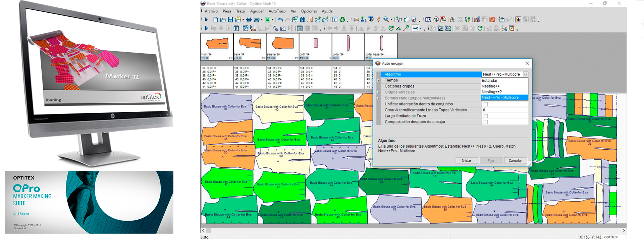The image size is (644, 239).
Task: Print using the blue printer icon
Action: [x=249, y=20]
